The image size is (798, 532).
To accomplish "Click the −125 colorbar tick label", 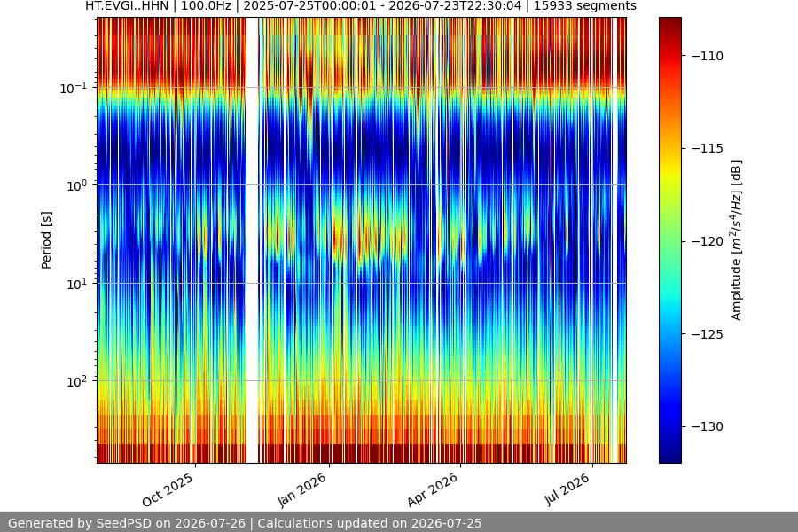I will (x=708, y=334).
